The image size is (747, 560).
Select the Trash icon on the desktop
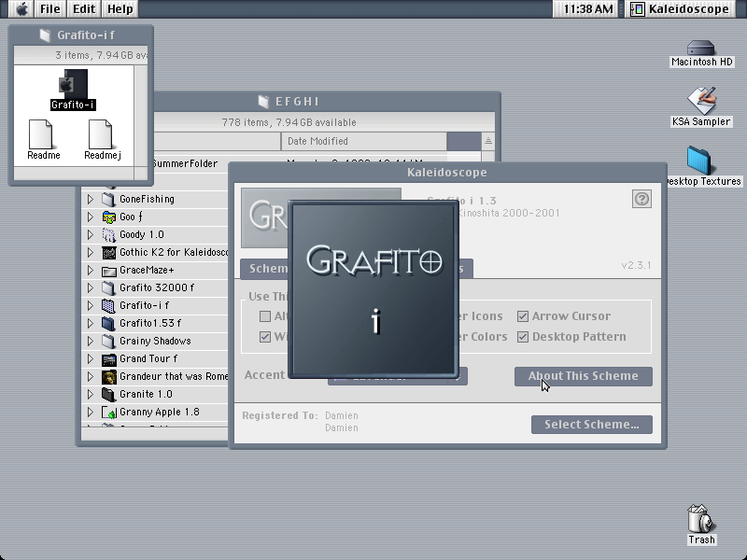(x=699, y=518)
